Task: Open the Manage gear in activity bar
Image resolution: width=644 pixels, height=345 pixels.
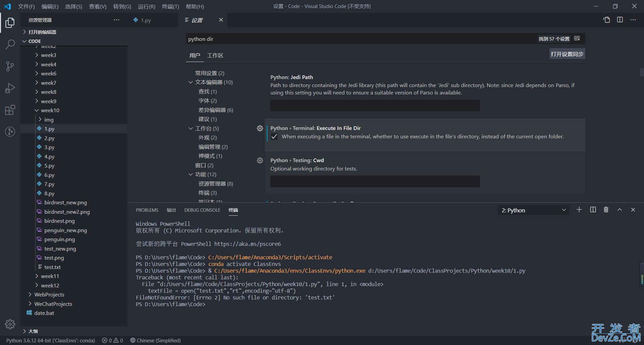Action: [10, 324]
